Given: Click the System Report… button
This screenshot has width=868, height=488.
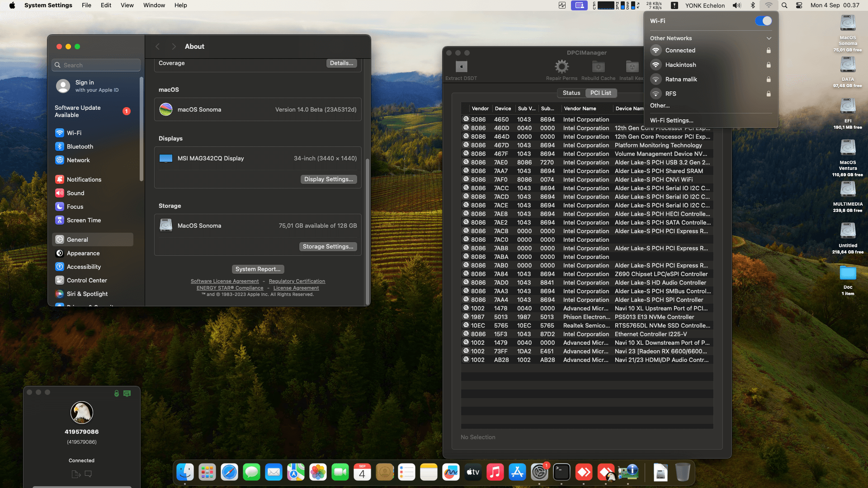Looking at the screenshot, I should 258,269.
